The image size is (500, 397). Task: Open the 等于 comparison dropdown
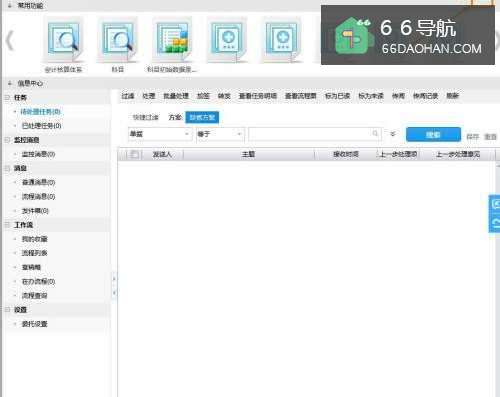click(220, 134)
